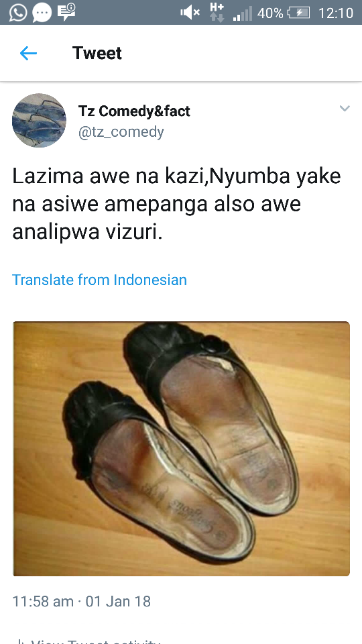Tap the chat bubble notification icon
Viewport: 362px width, 644px height.
[x=42, y=13]
